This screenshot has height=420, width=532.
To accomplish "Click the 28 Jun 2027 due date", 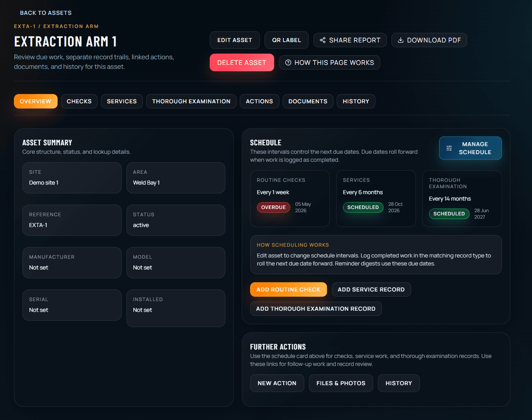I will click(482, 214).
